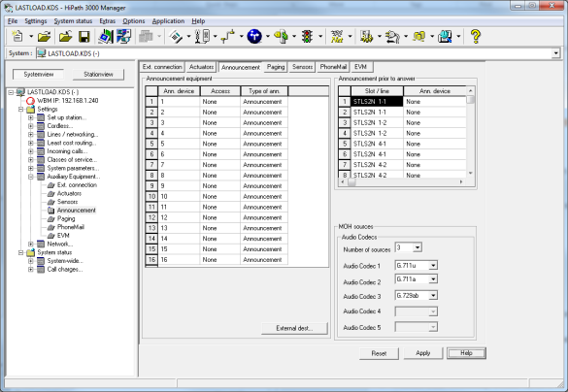Expand the Set up station node

31,117
